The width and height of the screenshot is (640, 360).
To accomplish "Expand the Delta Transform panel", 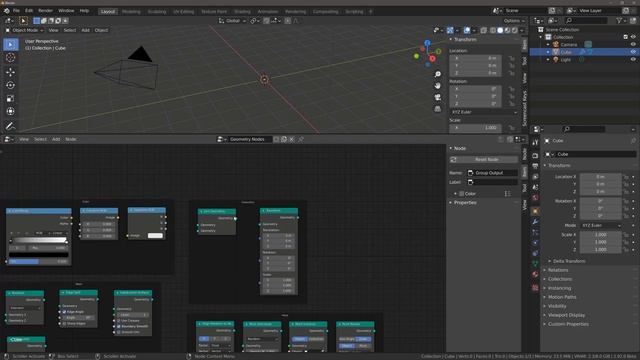I will click(x=569, y=261).
